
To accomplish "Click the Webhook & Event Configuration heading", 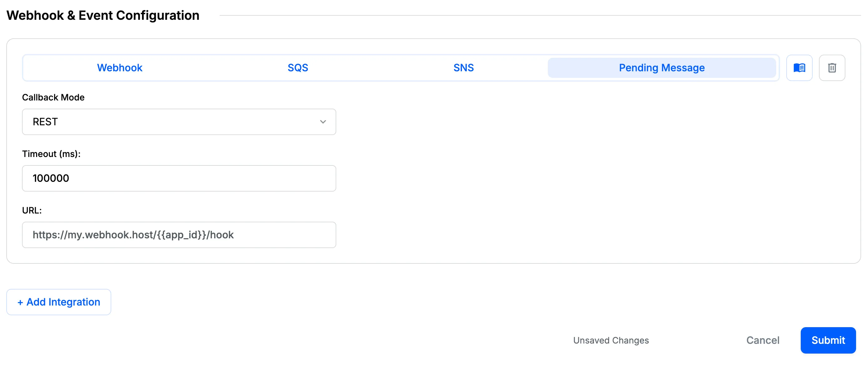I will coord(103,15).
